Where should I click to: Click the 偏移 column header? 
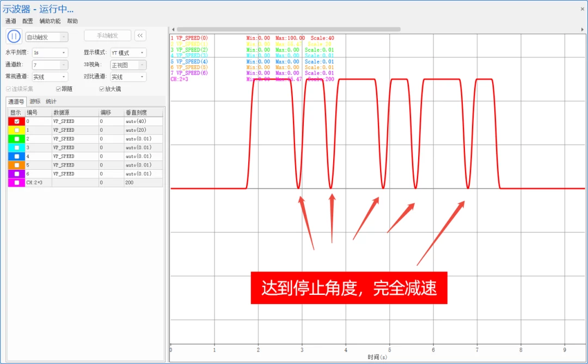pyautogui.click(x=112, y=113)
